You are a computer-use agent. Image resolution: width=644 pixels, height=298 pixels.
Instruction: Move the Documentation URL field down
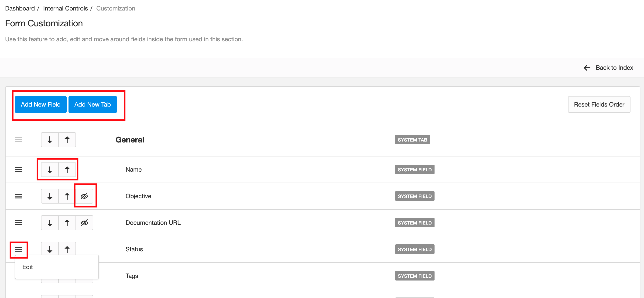click(50, 223)
